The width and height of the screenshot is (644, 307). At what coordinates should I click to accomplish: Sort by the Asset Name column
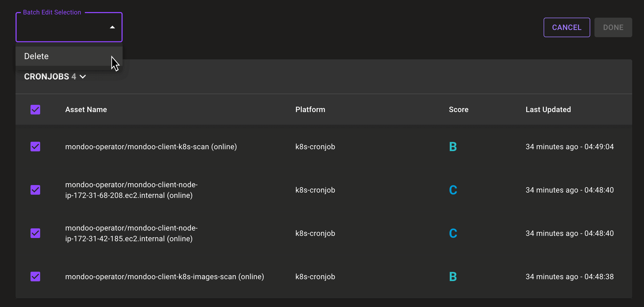[x=86, y=109]
